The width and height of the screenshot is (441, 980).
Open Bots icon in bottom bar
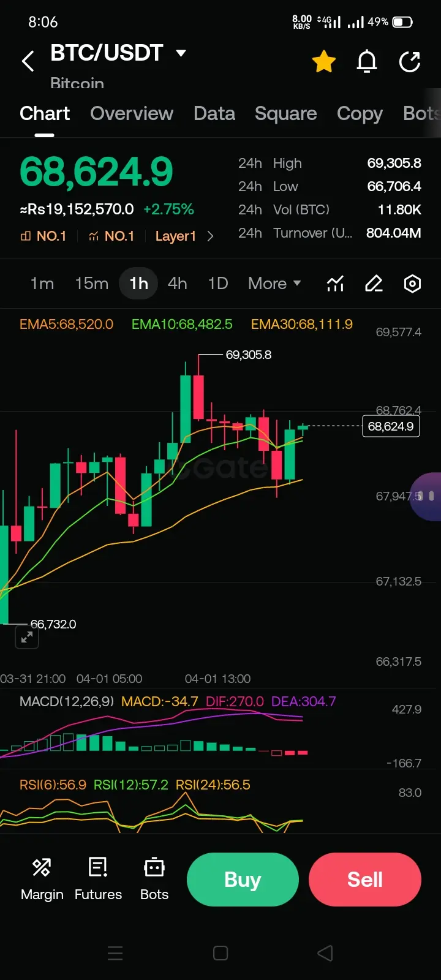click(x=154, y=880)
